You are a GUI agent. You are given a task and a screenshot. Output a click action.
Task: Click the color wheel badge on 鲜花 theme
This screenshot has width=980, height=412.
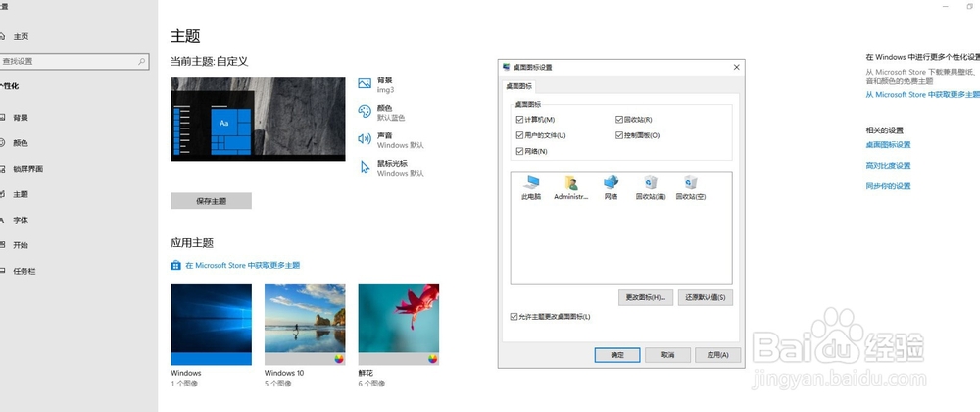point(432,359)
